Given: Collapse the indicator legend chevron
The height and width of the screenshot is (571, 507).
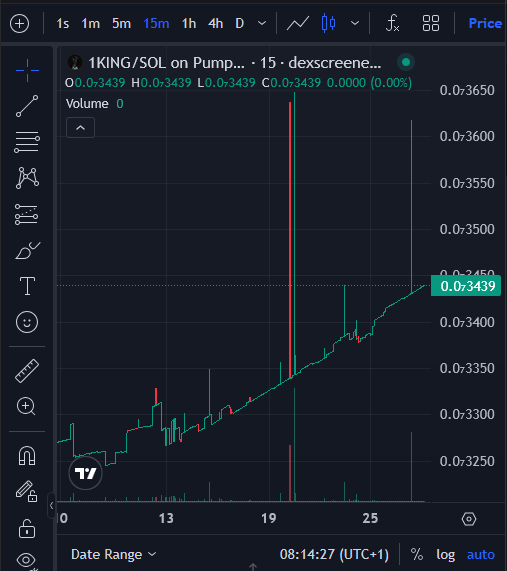Looking at the screenshot, I should (x=80, y=128).
